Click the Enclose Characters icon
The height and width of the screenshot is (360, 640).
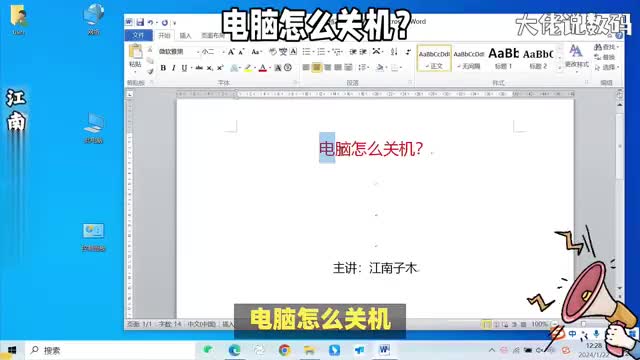[x=288, y=68]
